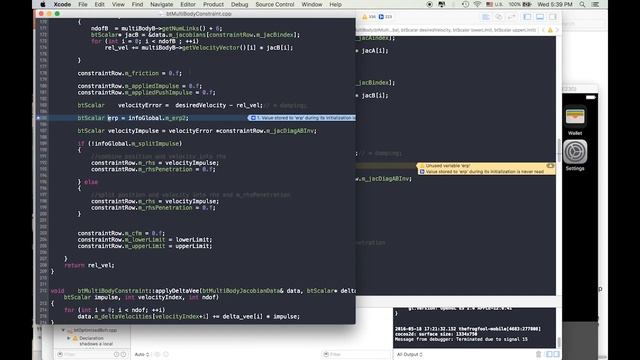The height and width of the screenshot is (360, 640).
Task: Open the Navigate menu
Action: (x=162, y=4)
